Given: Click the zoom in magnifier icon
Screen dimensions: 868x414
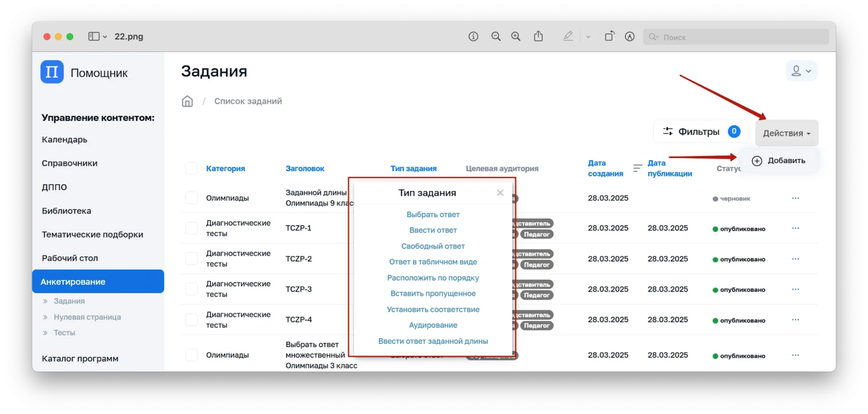Looking at the screenshot, I should [516, 37].
